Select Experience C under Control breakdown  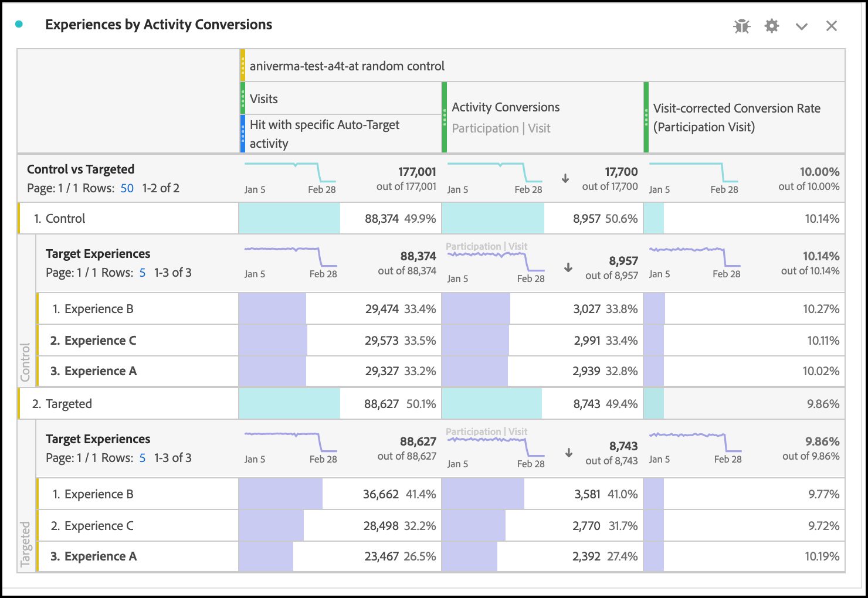100,341
